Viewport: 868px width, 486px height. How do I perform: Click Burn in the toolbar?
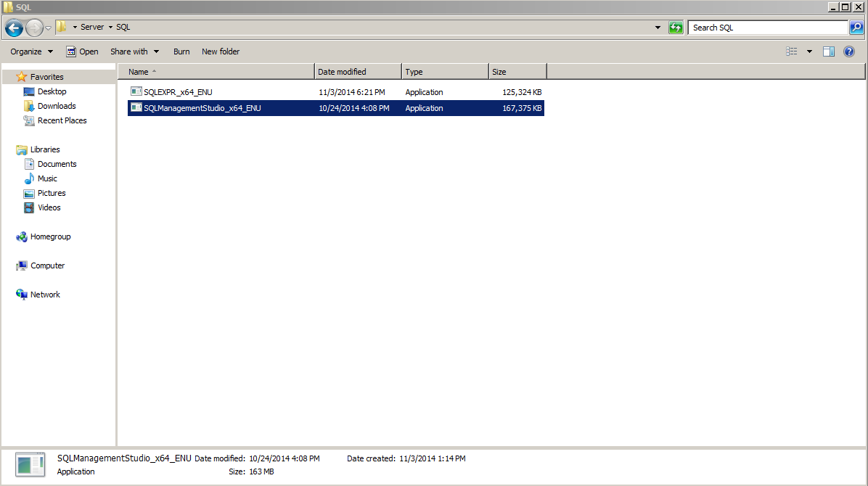point(181,52)
